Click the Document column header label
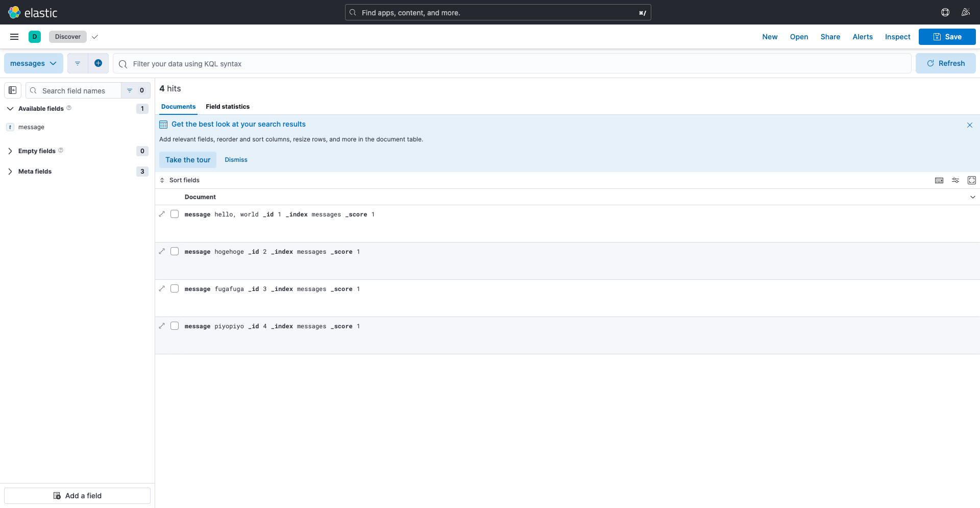The image size is (980, 508). 200,197
